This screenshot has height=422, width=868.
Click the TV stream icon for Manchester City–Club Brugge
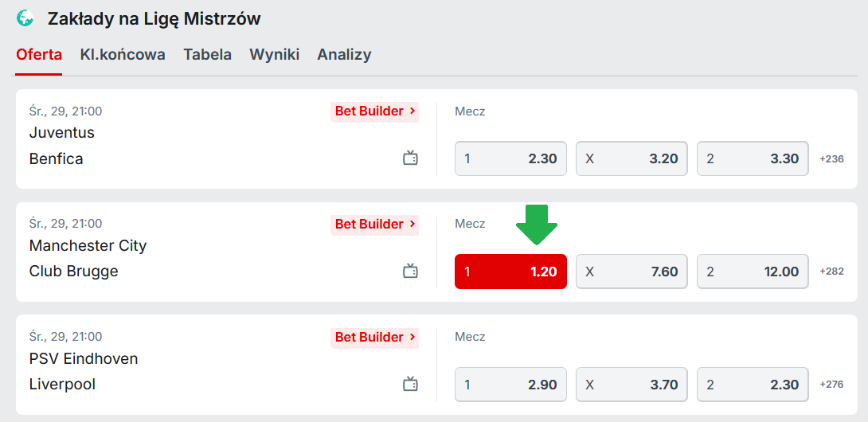pyautogui.click(x=410, y=272)
